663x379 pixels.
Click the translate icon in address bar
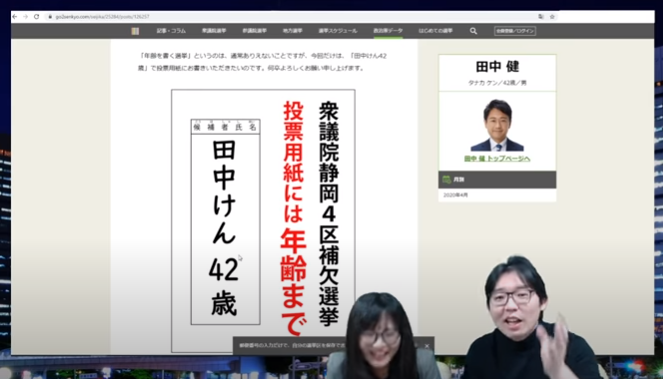click(541, 16)
